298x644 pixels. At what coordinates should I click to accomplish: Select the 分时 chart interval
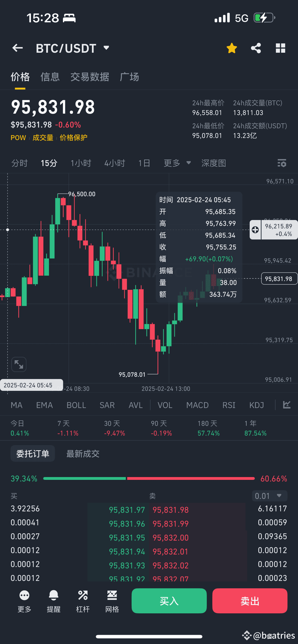tap(19, 163)
